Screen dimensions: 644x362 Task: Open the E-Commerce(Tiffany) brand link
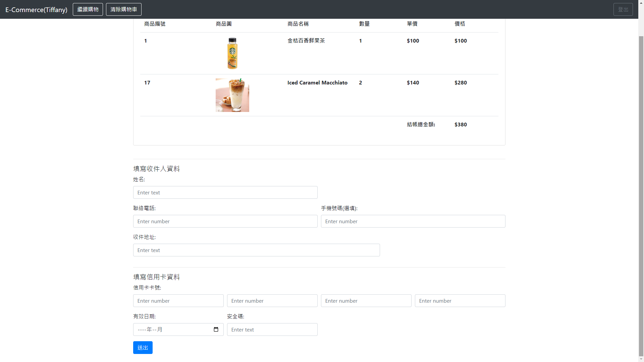36,10
